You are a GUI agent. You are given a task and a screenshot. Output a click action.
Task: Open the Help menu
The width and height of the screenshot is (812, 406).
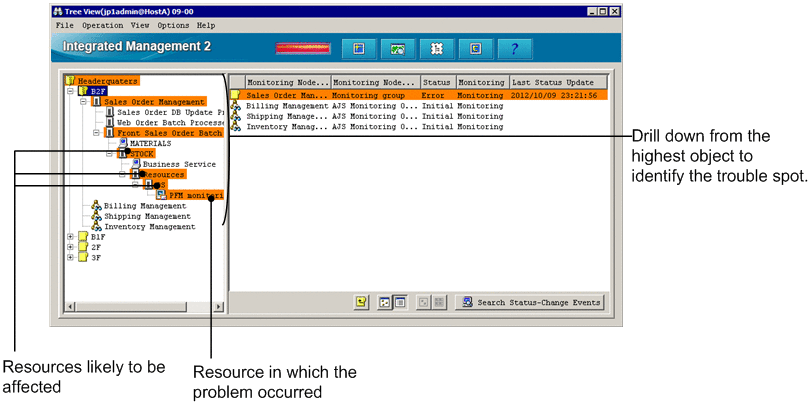point(206,25)
